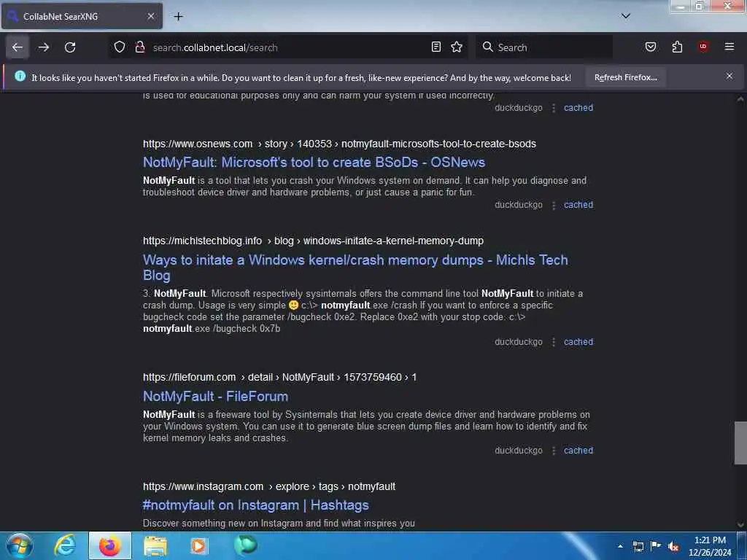Click the forward navigation arrow
The image size is (747, 560).
click(x=44, y=47)
